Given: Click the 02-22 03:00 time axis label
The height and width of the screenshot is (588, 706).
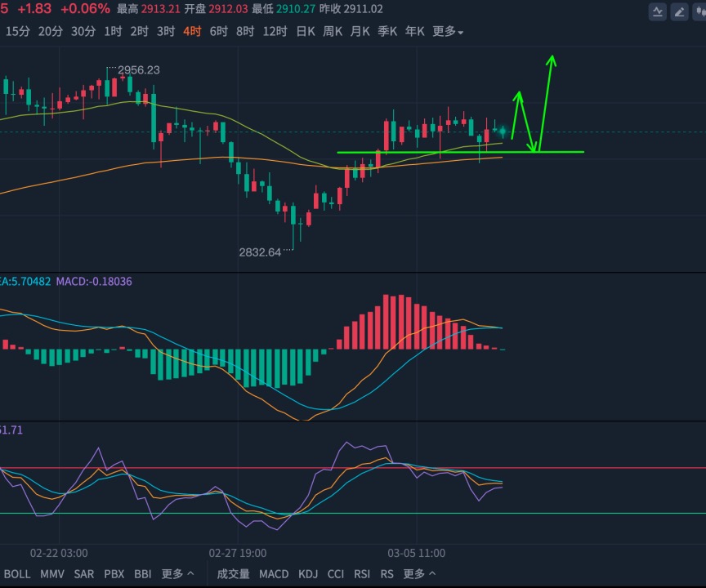Looking at the screenshot, I should pos(59,553).
